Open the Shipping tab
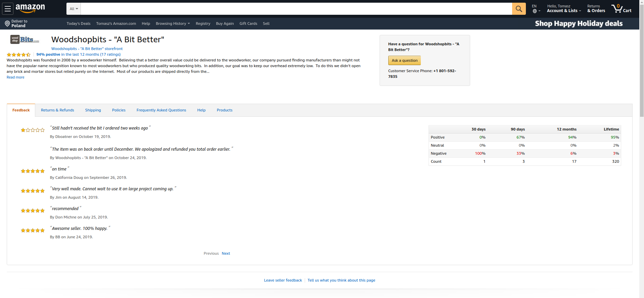Viewport: 644px width, 298px height. pos(93,110)
